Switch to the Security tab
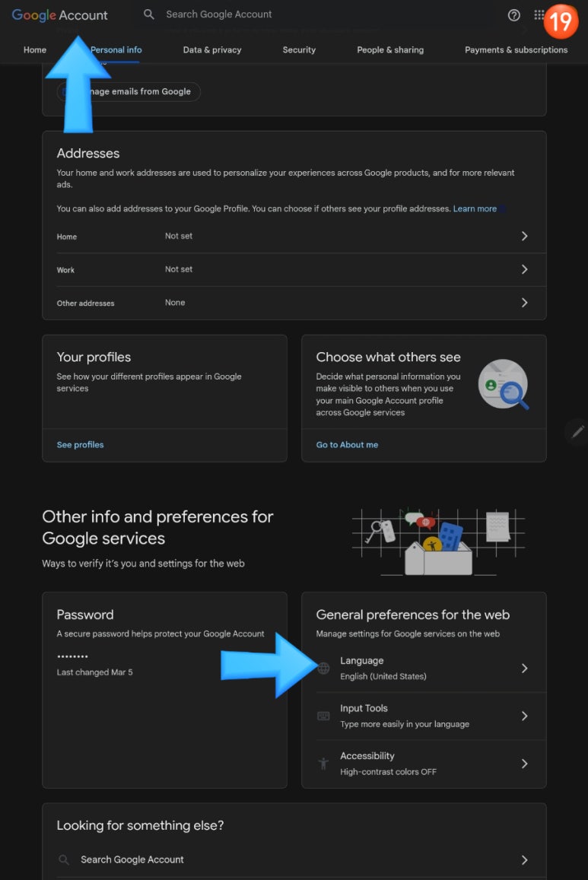This screenshot has width=588, height=880. pos(299,50)
